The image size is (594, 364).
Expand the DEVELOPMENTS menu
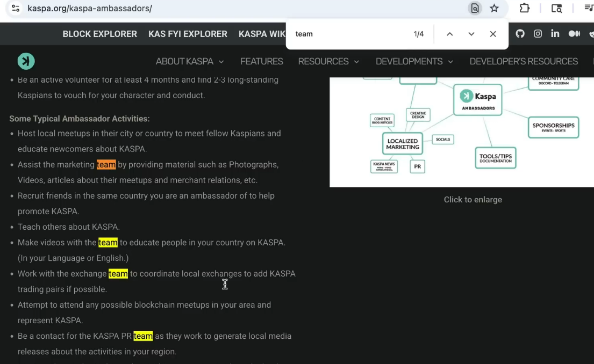click(x=414, y=61)
